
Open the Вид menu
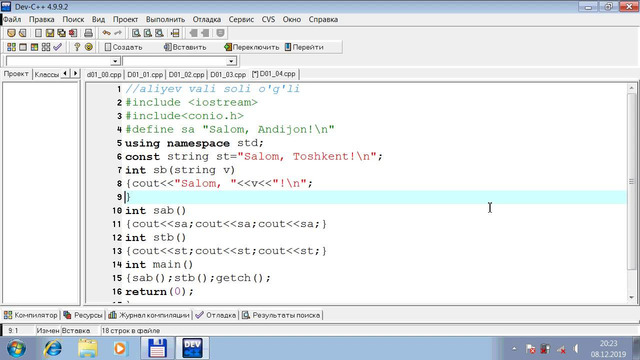[98, 19]
